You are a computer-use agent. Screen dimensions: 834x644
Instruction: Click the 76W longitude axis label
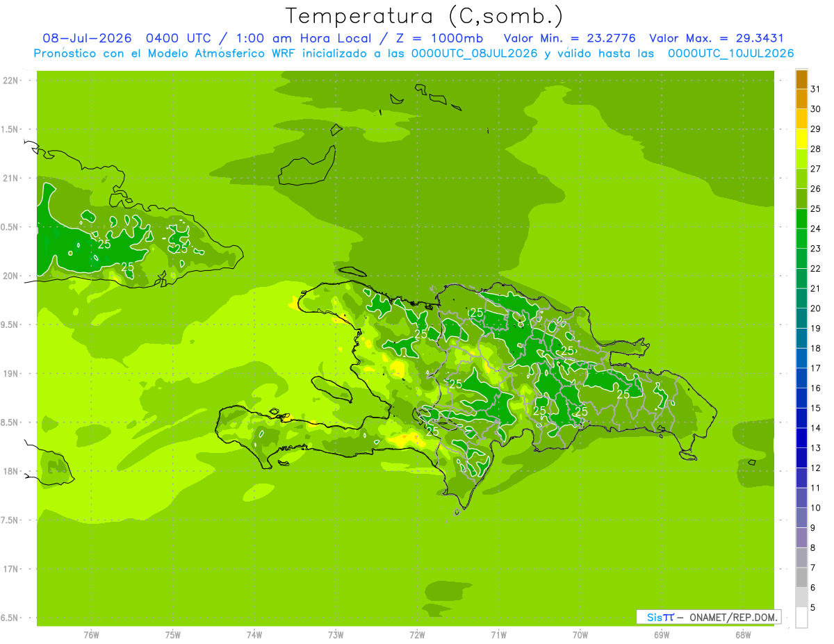pyautogui.click(x=91, y=635)
